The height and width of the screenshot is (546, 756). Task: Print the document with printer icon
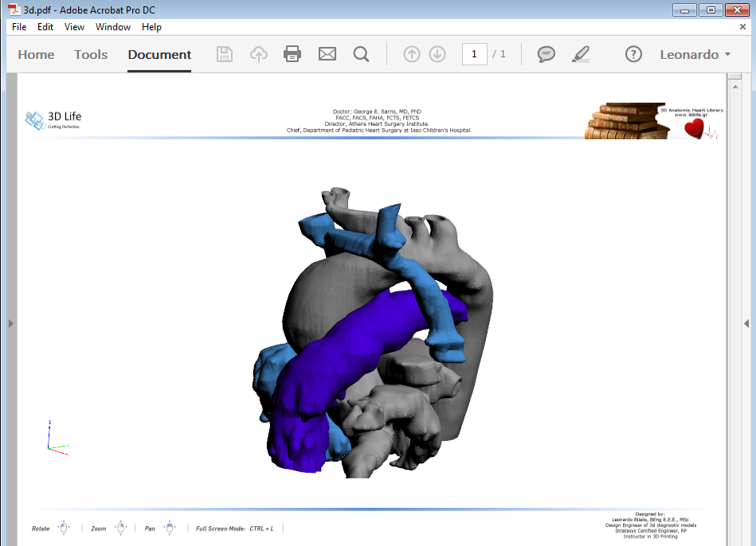coord(292,54)
